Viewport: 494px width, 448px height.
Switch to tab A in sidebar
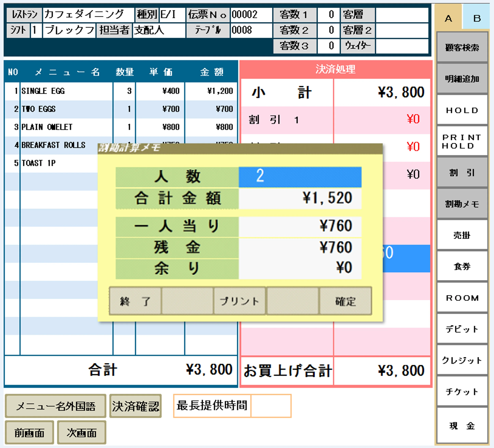coord(448,18)
